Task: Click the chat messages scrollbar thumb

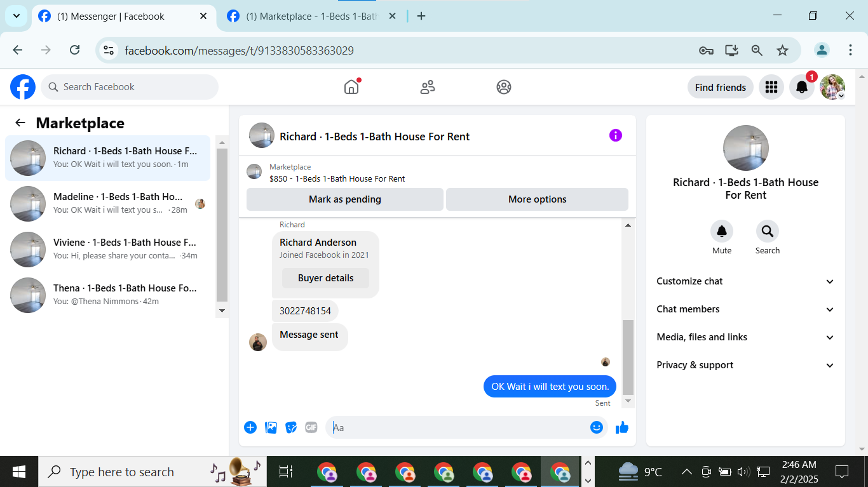Action: pos(628,357)
